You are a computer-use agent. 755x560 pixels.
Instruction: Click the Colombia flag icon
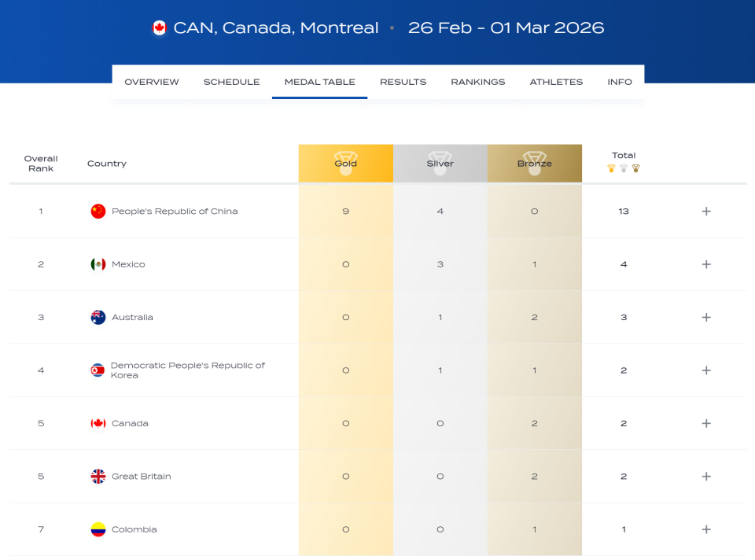[98, 529]
